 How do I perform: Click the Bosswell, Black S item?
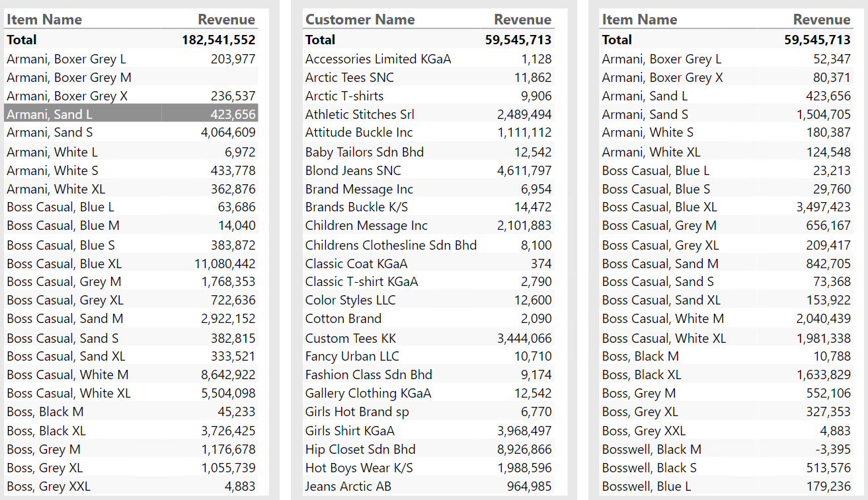[649, 468]
